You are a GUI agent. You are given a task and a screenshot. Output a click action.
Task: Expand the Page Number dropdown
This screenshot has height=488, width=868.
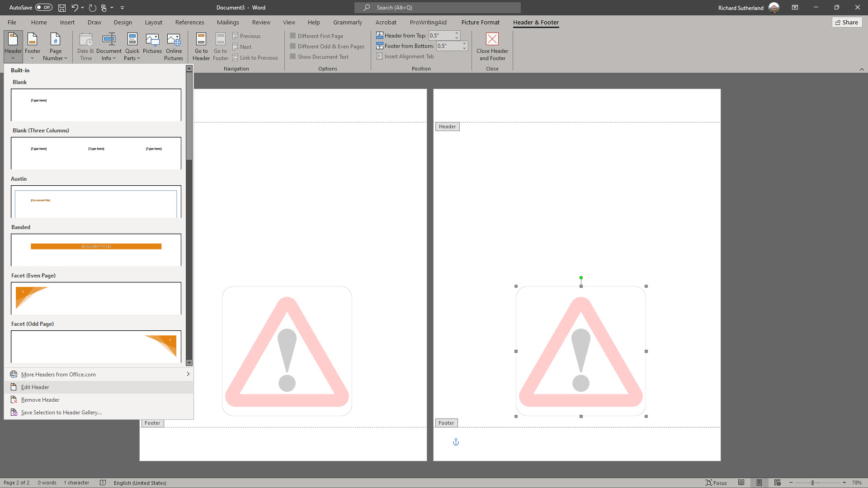click(55, 47)
